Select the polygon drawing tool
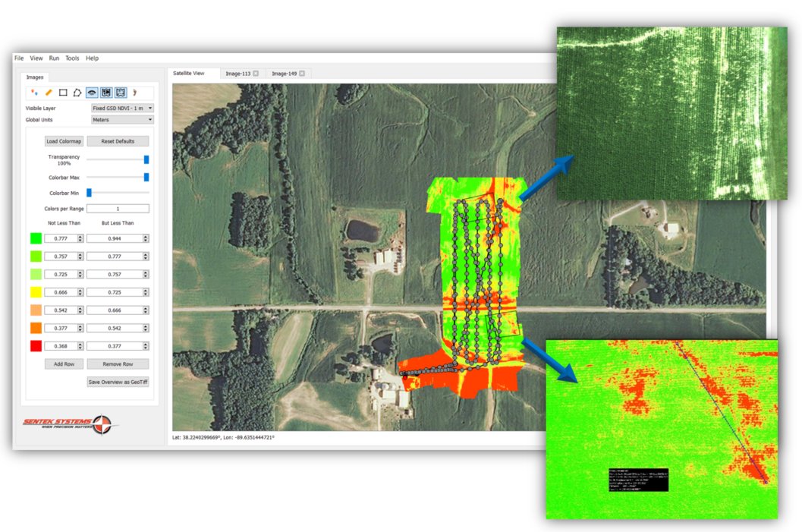 [x=77, y=93]
